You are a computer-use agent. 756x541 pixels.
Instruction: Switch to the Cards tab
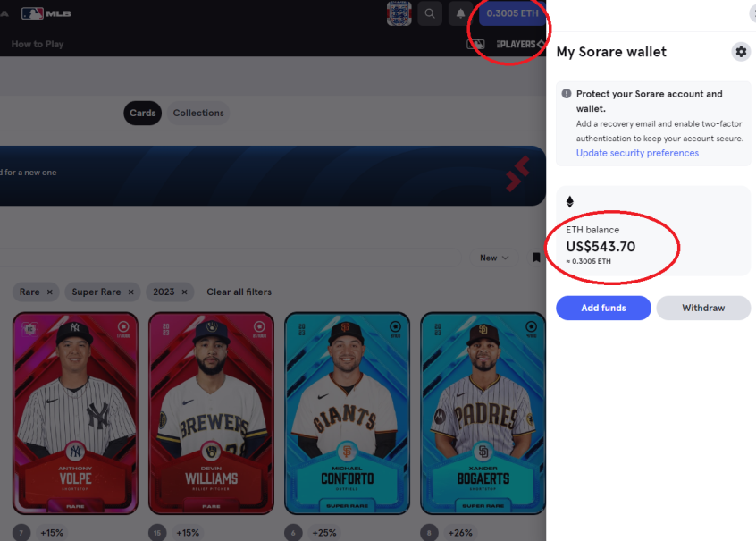143,113
